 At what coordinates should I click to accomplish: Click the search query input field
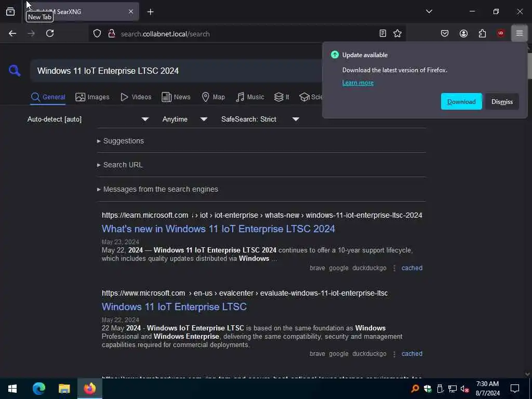point(177,71)
